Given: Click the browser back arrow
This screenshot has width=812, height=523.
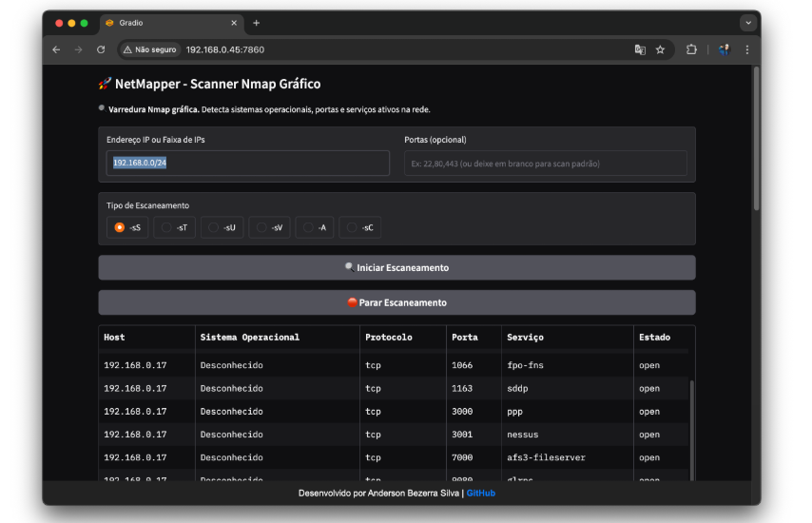Looking at the screenshot, I should pyautogui.click(x=56, y=49).
